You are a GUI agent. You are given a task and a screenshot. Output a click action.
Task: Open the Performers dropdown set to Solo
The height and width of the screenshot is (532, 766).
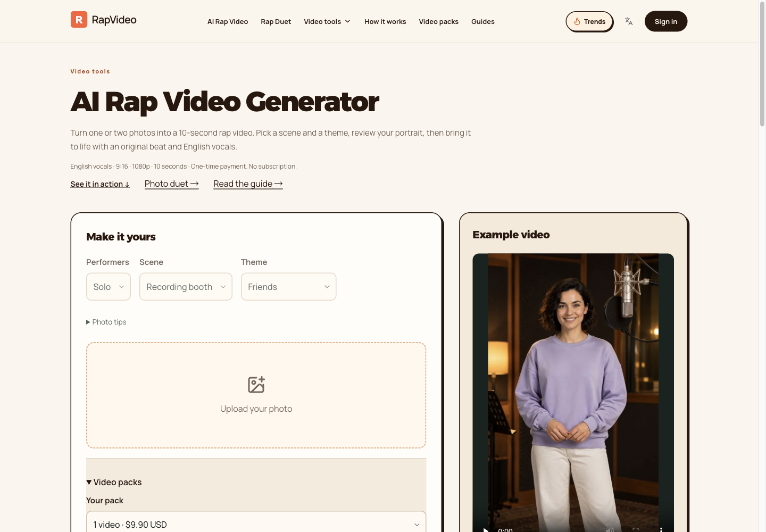(x=109, y=287)
